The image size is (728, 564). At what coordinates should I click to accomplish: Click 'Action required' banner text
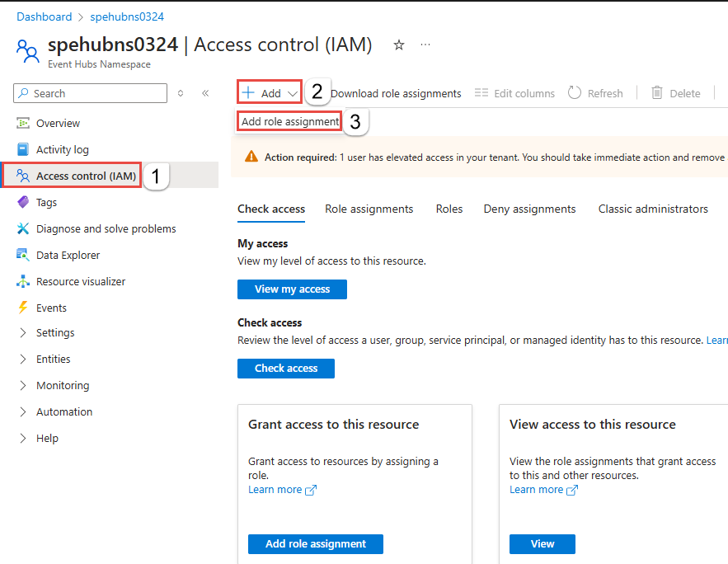click(x=300, y=157)
